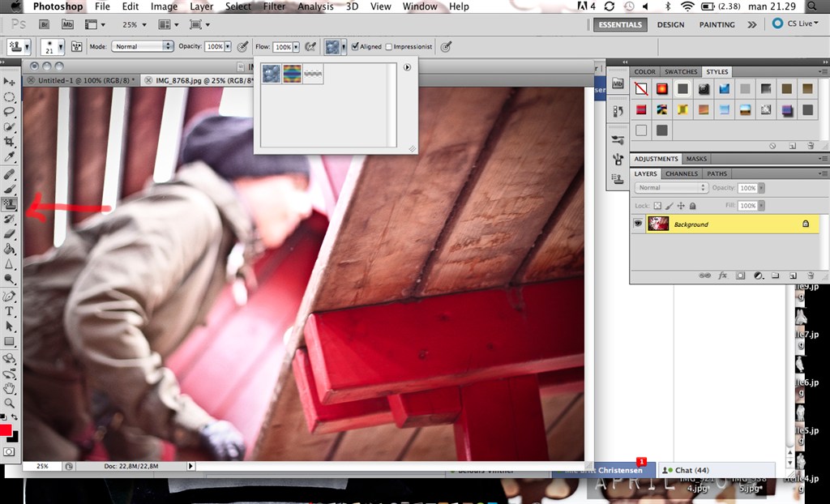Select the Pattern Stamp tool in toolbox
The image size is (830, 504).
tap(10, 204)
